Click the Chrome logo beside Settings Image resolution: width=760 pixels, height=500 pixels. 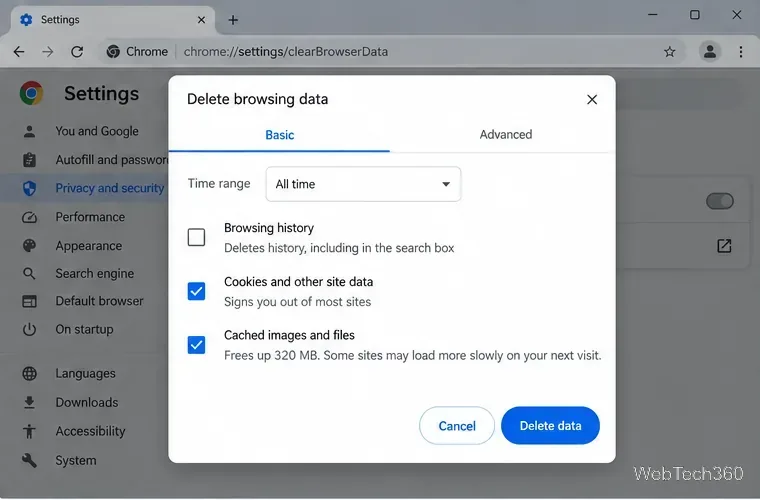coord(32,93)
